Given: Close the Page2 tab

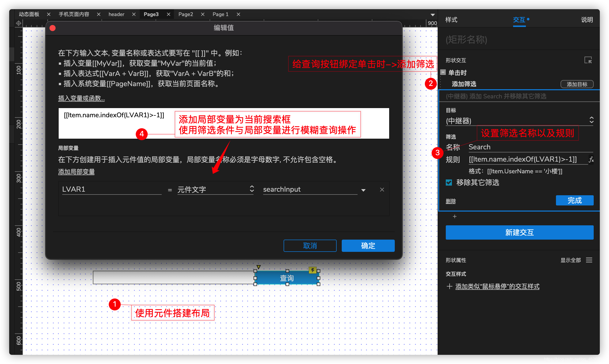Looking at the screenshot, I should pyautogui.click(x=203, y=14).
